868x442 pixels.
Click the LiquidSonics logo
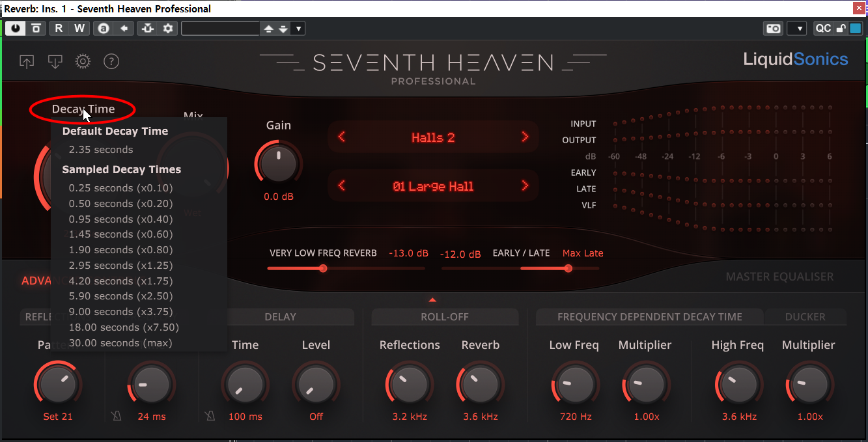[x=796, y=59]
